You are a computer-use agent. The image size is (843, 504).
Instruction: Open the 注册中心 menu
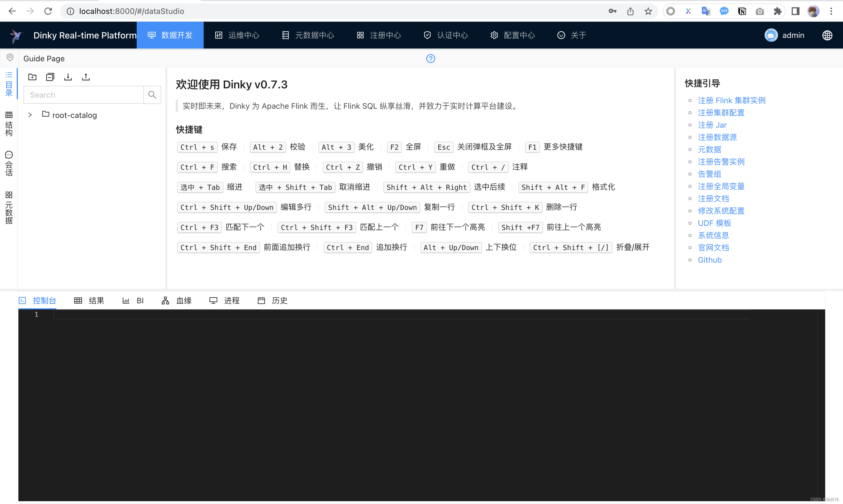click(x=379, y=35)
